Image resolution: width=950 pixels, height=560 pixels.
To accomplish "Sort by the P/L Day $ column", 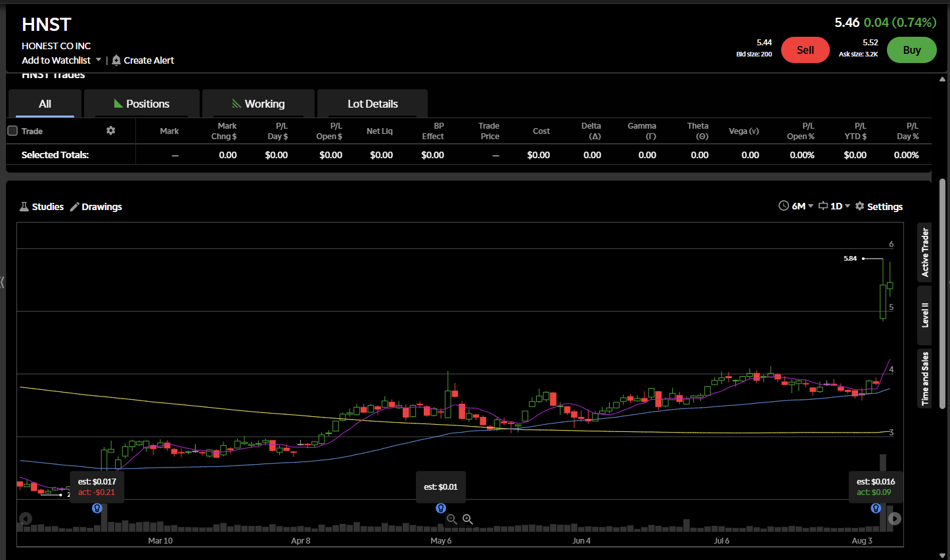I will [278, 131].
